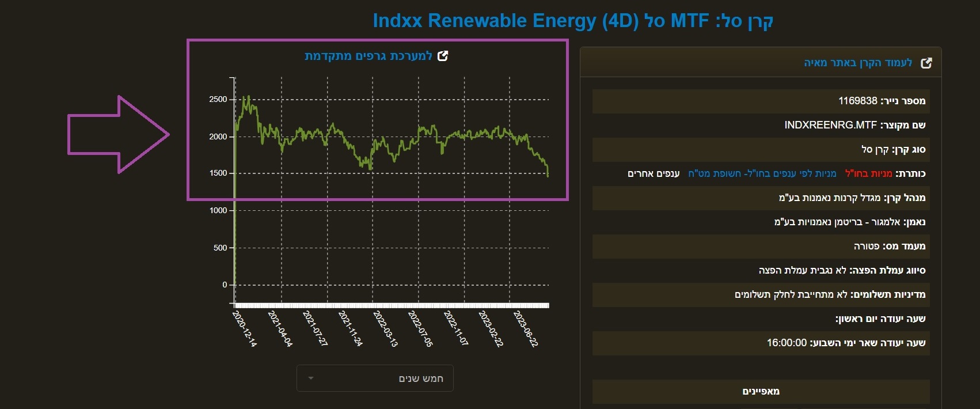Click trustee אלמגור - בריטמן row
The width and height of the screenshot is (980, 409).
761,222
